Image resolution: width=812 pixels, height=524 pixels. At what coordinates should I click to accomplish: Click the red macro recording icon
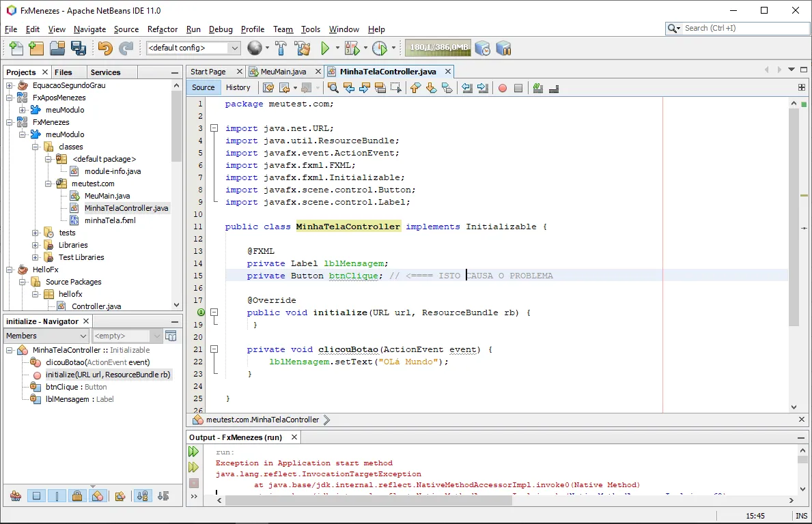503,88
